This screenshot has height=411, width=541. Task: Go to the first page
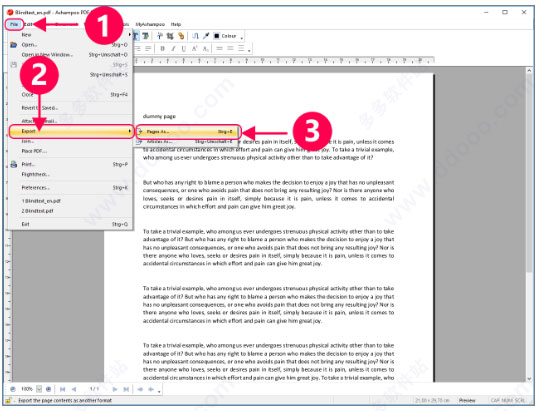(x=62, y=389)
